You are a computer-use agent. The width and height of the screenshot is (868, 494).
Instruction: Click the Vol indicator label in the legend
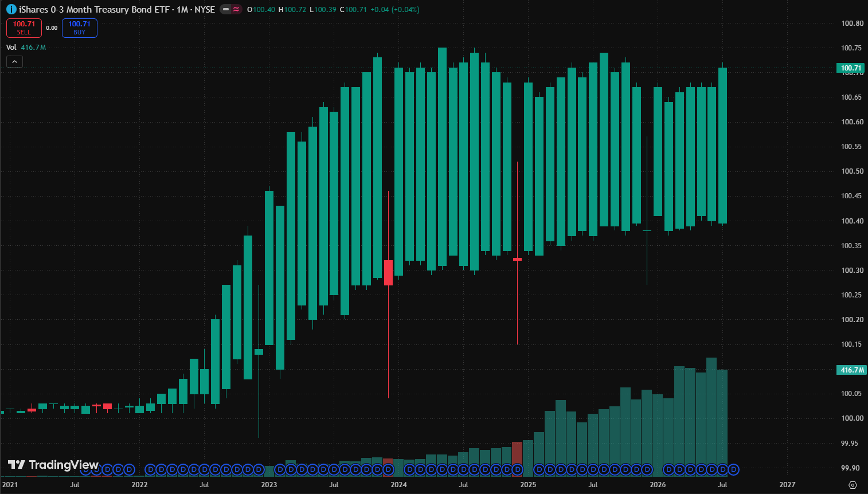(11, 48)
